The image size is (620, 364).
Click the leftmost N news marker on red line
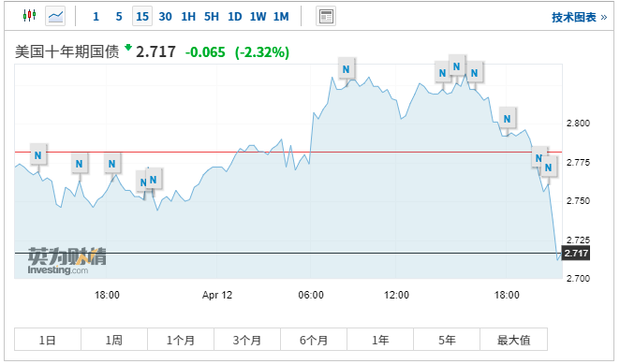38,155
